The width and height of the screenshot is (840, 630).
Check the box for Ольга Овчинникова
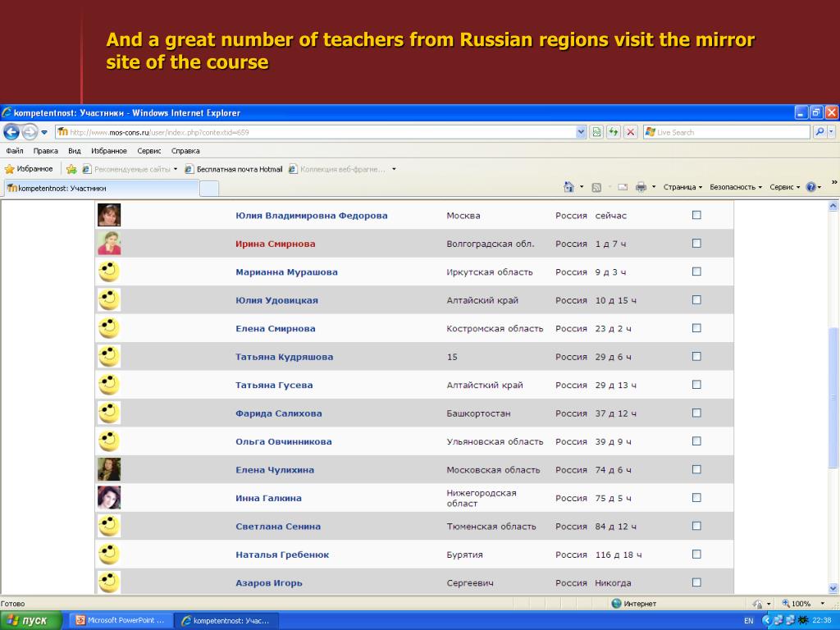[x=696, y=441]
